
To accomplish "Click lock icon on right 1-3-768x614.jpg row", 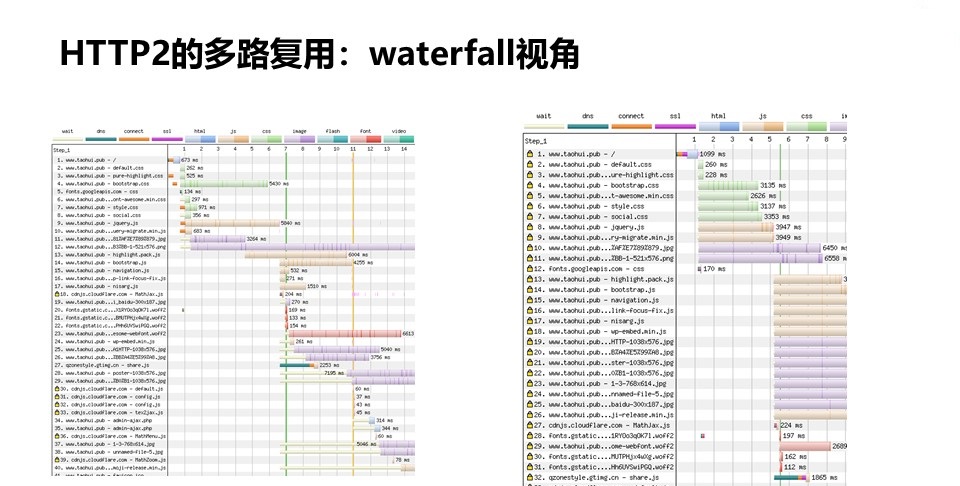I will [530, 383].
